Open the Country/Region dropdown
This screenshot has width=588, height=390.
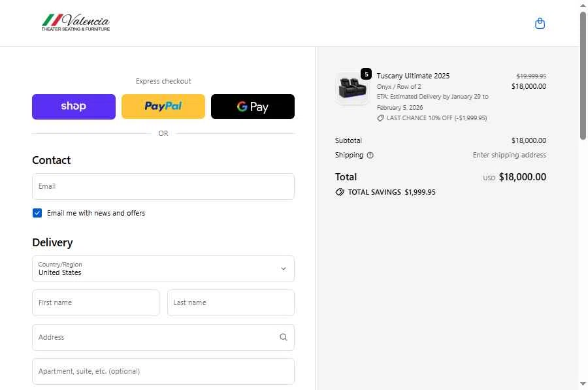pos(163,269)
